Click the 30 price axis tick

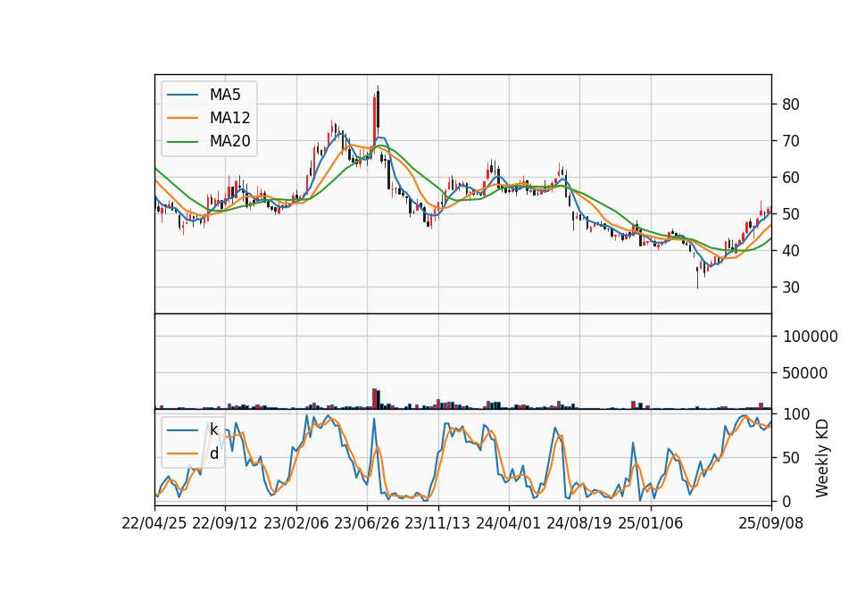click(x=791, y=287)
